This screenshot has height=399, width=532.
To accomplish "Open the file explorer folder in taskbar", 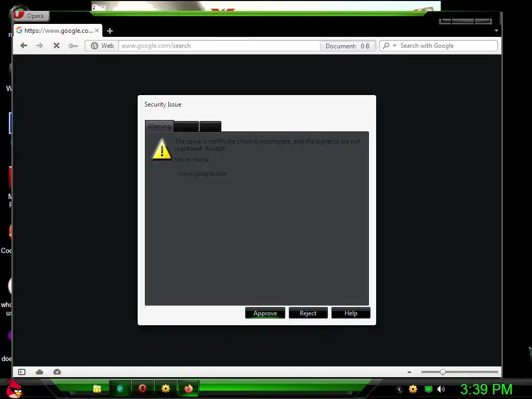I will pos(97,389).
